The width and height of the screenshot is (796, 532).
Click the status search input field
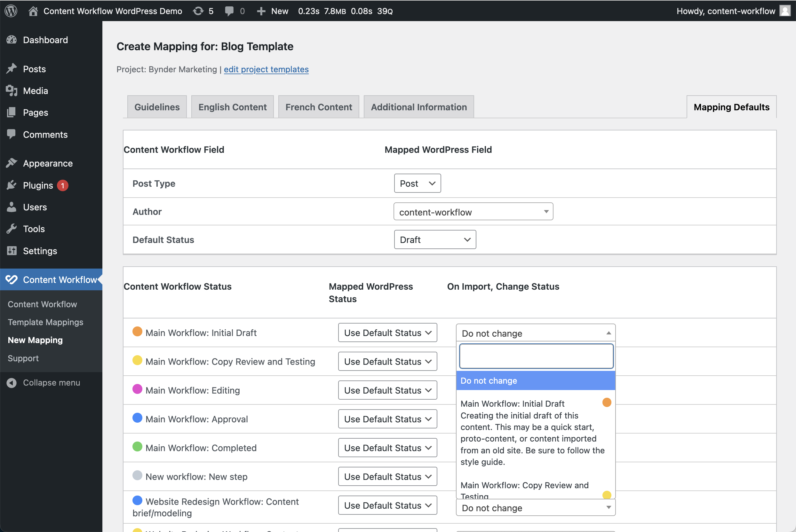[x=536, y=356]
